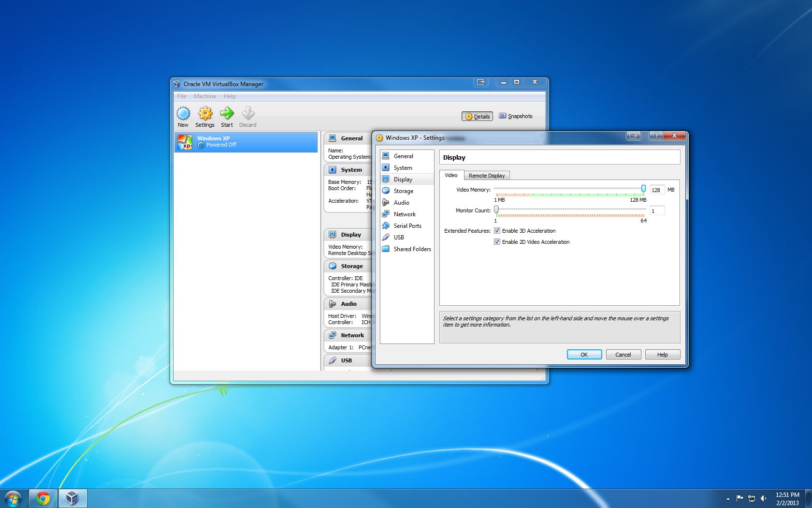812x508 pixels.
Task: Select the Network settings category
Action: click(405, 214)
